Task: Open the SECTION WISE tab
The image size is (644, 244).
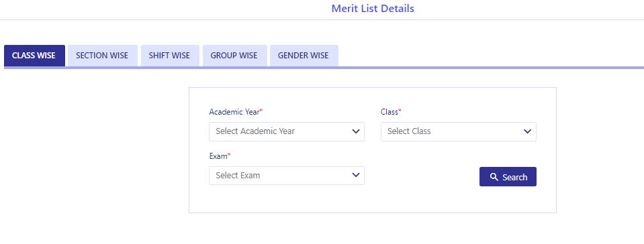Action: point(102,56)
